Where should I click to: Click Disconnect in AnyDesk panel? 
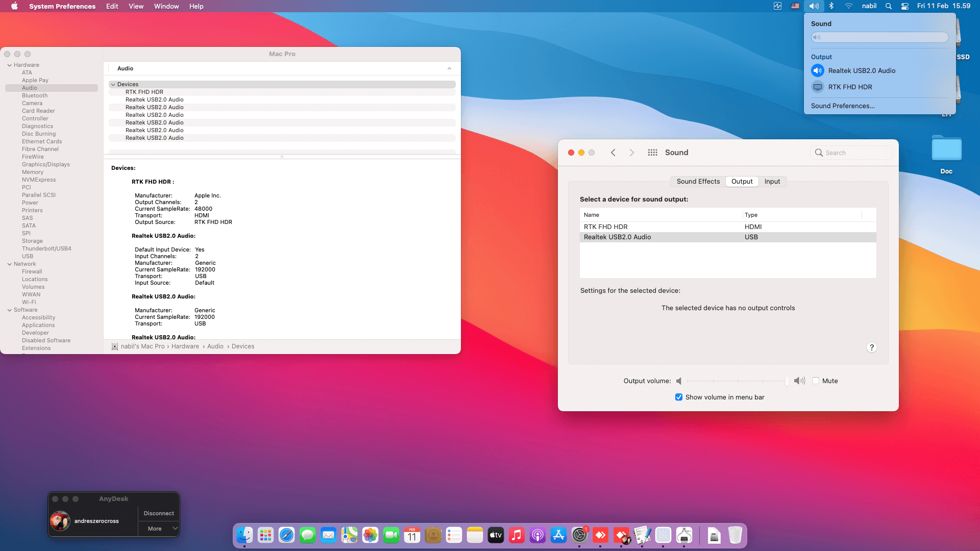pos(159,513)
